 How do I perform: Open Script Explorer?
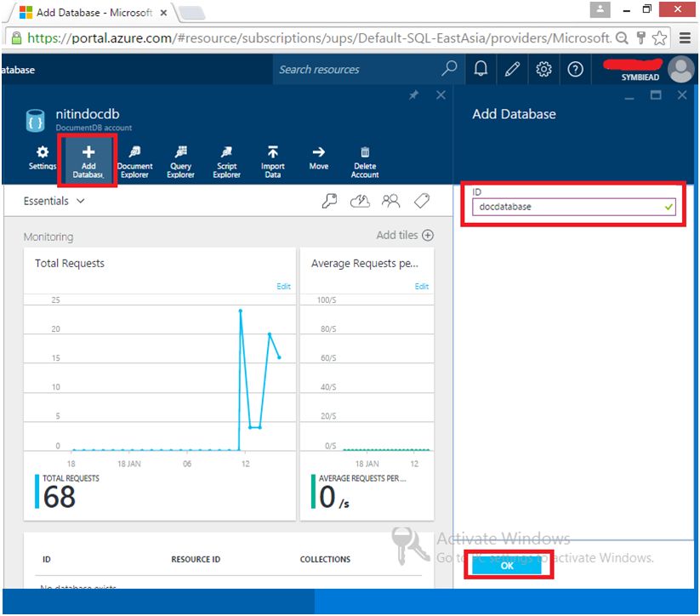pos(226,163)
